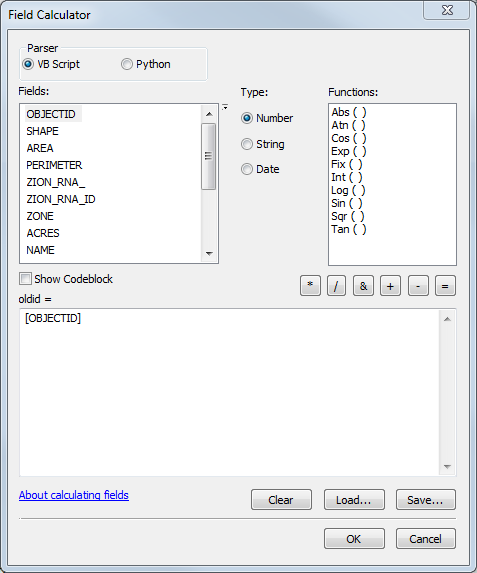Click the Fields list scroll down arrow

pyautogui.click(x=209, y=253)
